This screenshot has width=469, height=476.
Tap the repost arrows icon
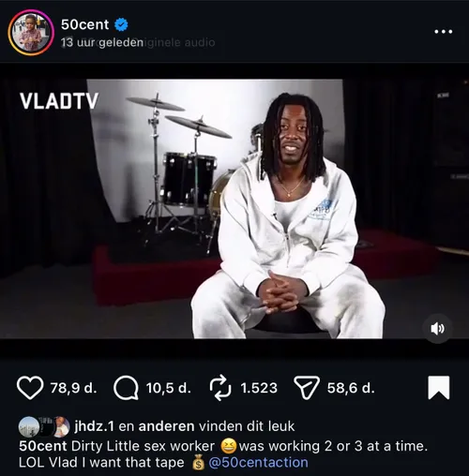click(220, 388)
